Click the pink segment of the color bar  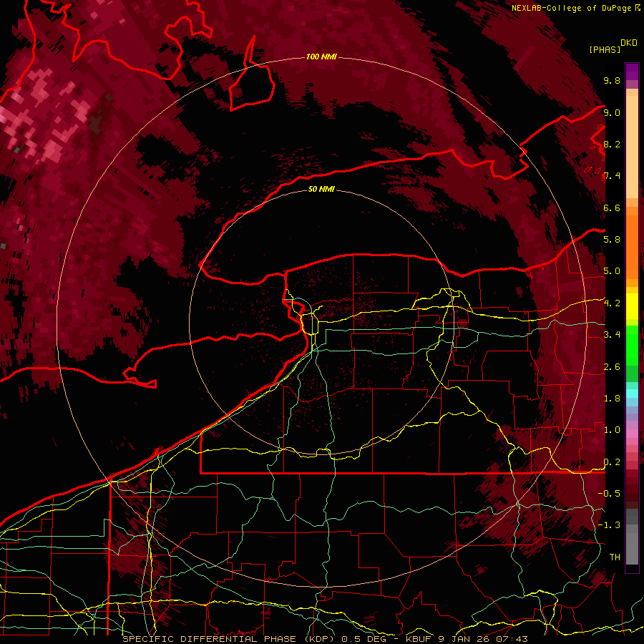pyautogui.click(x=632, y=434)
